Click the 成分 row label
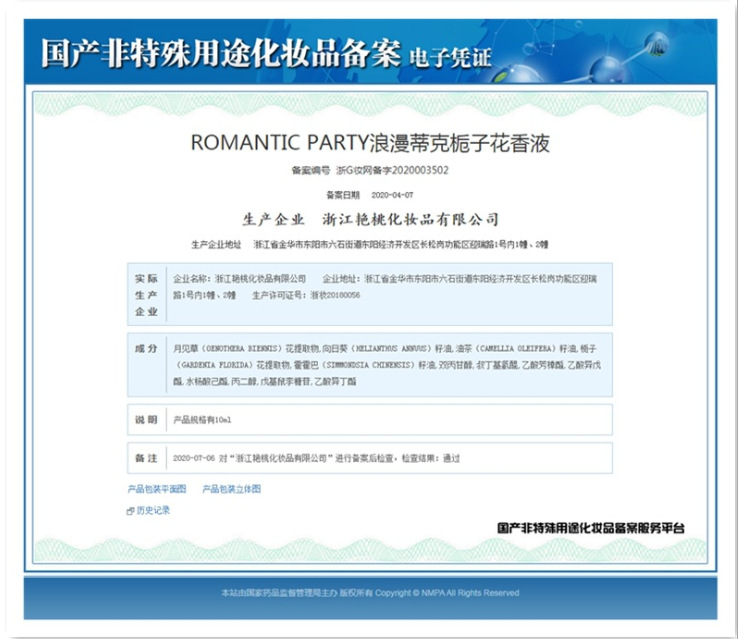738x639 pixels. pos(146,349)
